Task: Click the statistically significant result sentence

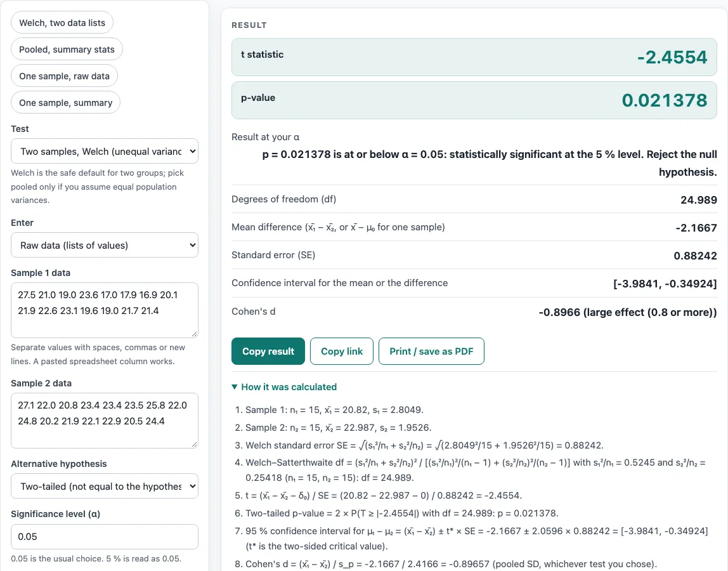Action: click(490, 163)
